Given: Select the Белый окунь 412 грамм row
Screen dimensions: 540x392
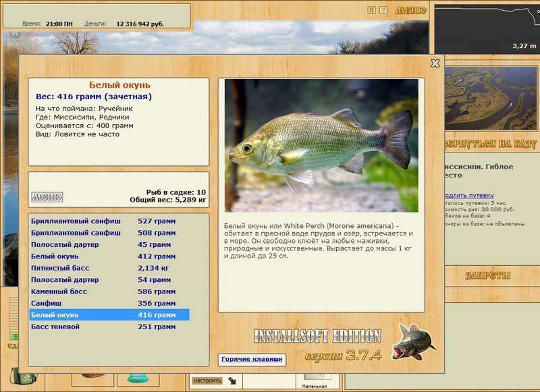Looking at the screenshot, I should pyautogui.click(x=109, y=256).
